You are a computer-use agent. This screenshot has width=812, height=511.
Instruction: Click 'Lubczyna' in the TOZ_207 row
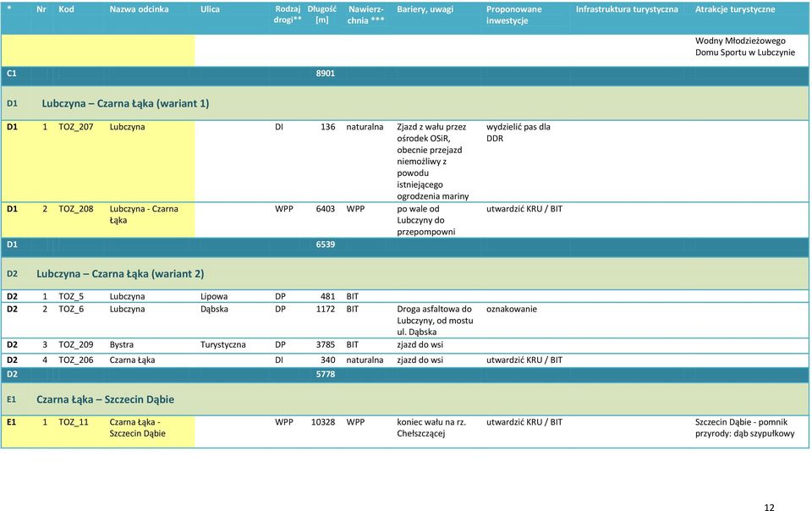click(x=127, y=127)
